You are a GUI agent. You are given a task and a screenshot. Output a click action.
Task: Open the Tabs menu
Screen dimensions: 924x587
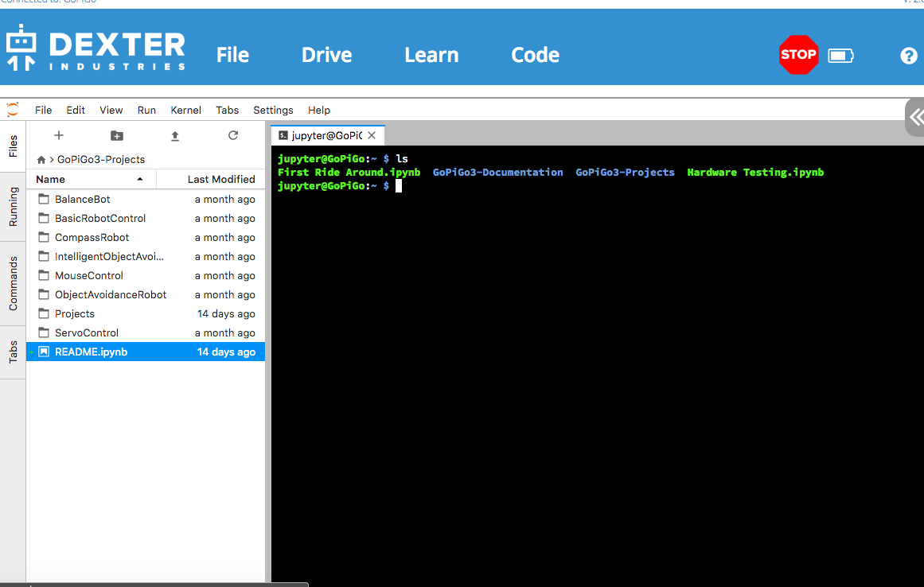click(x=227, y=110)
